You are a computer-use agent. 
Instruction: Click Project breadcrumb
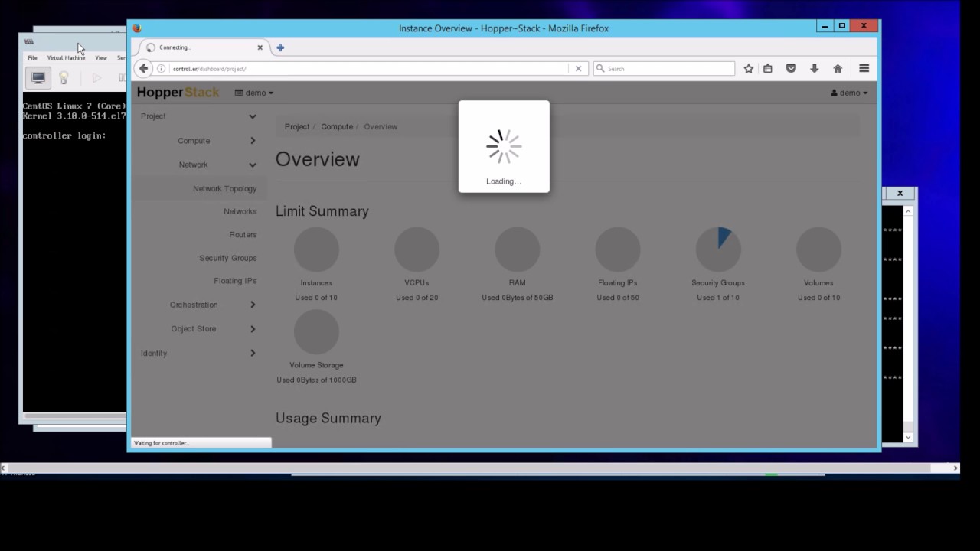pos(297,126)
